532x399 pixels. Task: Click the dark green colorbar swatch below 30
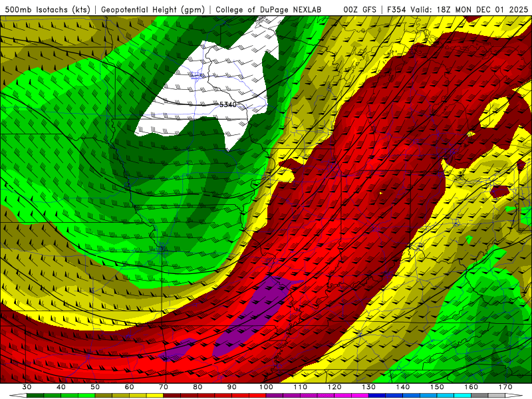(35, 396)
